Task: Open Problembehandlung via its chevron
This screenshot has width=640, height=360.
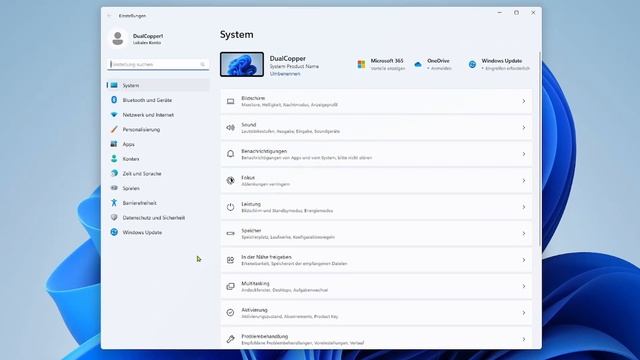Action: click(x=524, y=339)
